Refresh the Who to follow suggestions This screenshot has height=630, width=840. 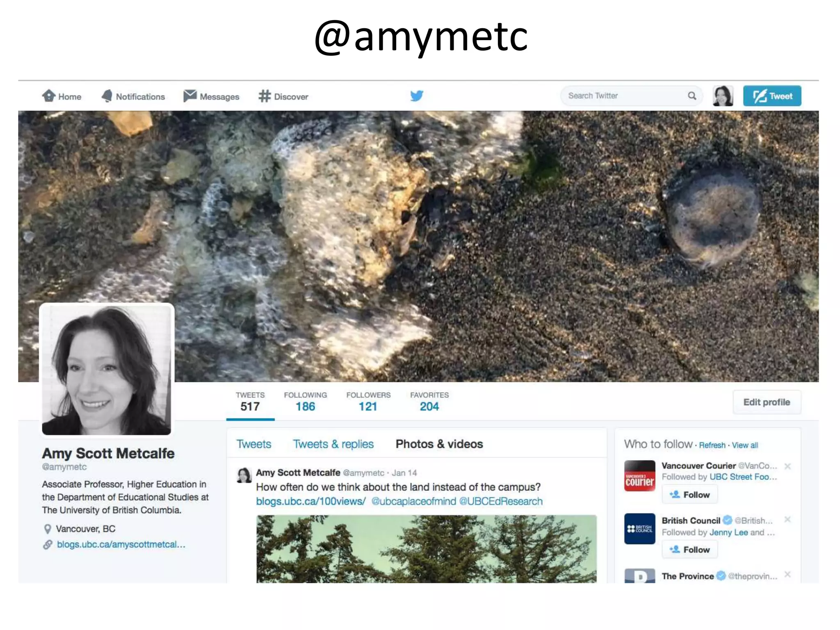pyautogui.click(x=712, y=445)
